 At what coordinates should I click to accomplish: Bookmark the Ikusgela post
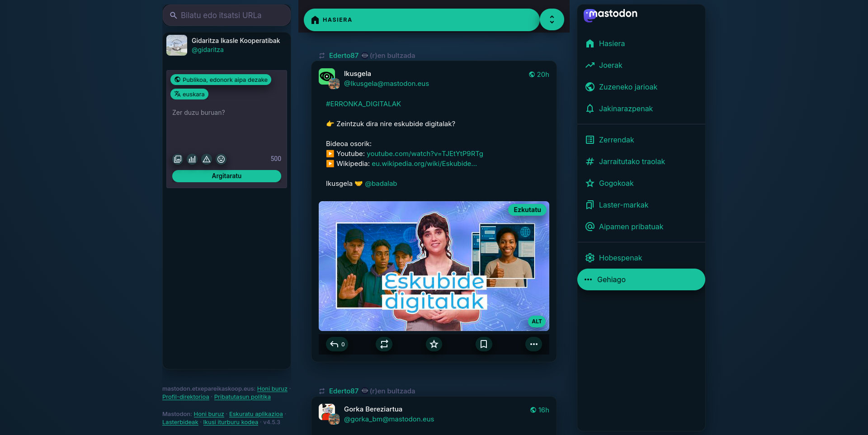[x=484, y=344]
